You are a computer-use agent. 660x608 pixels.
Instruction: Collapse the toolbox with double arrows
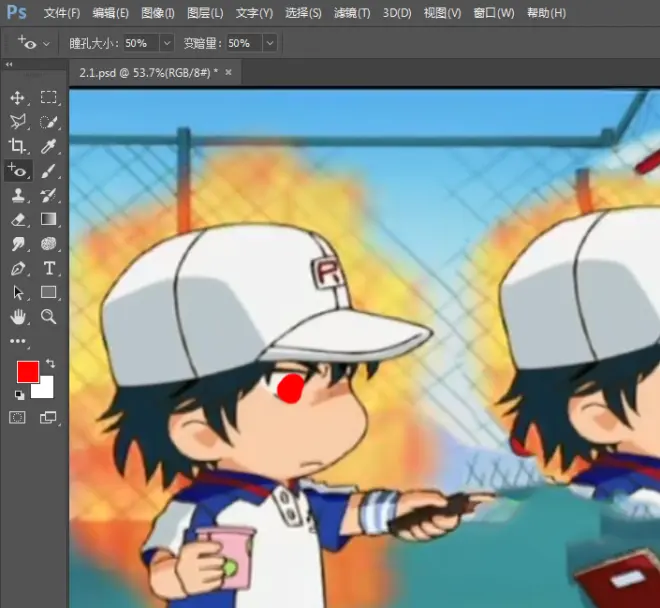[x=9, y=64]
